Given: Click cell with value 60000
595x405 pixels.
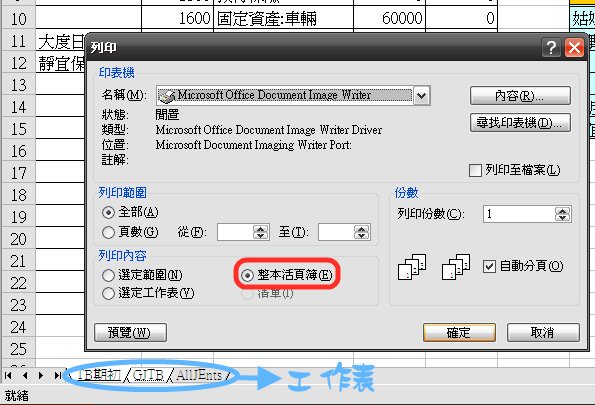Looking at the screenshot, I should tap(389, 18).
